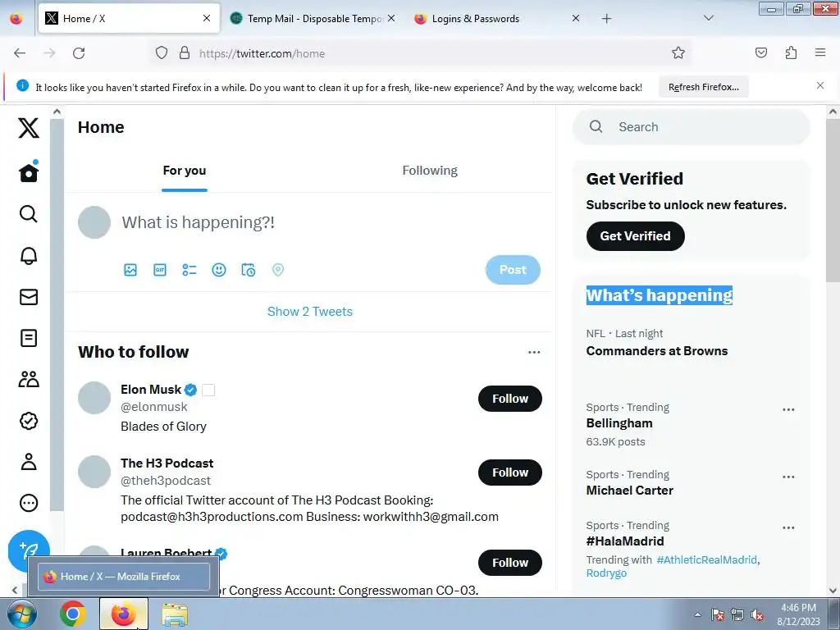Viewport: 840px width, 630px height.
Task: Bookmark this page with star icon
Action: point(678,52)
